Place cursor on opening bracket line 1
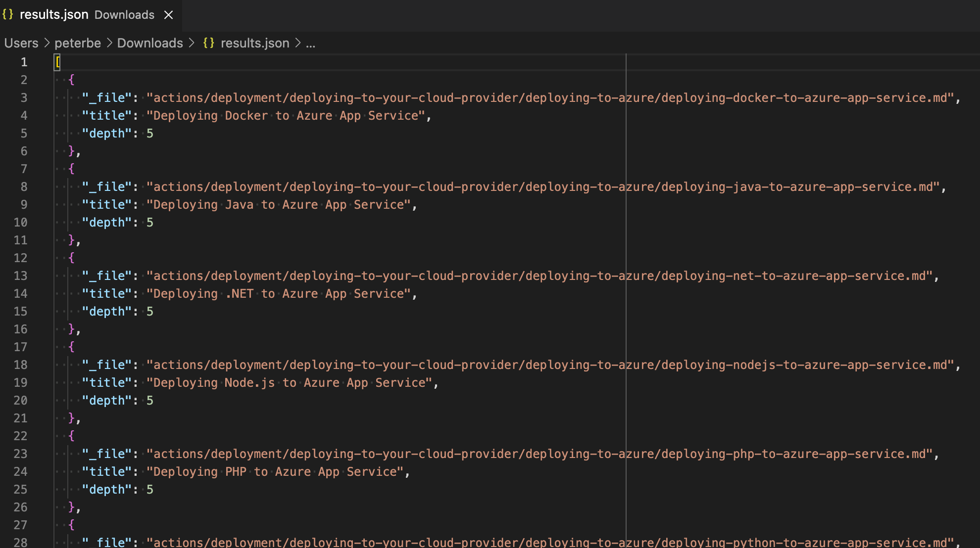 tap(58, 62)
